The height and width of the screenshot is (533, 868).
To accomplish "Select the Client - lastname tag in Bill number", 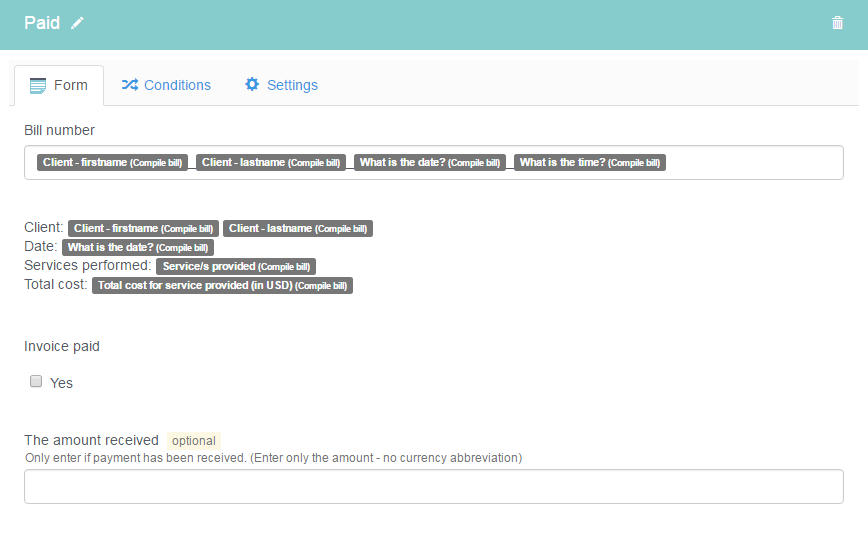I will pos(271,163).
